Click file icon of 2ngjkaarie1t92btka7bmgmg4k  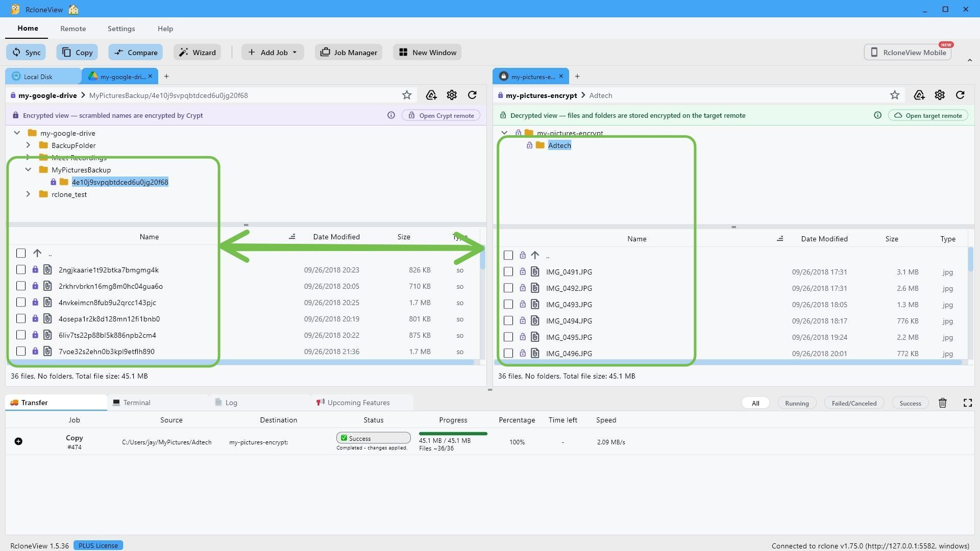[47, 269]
